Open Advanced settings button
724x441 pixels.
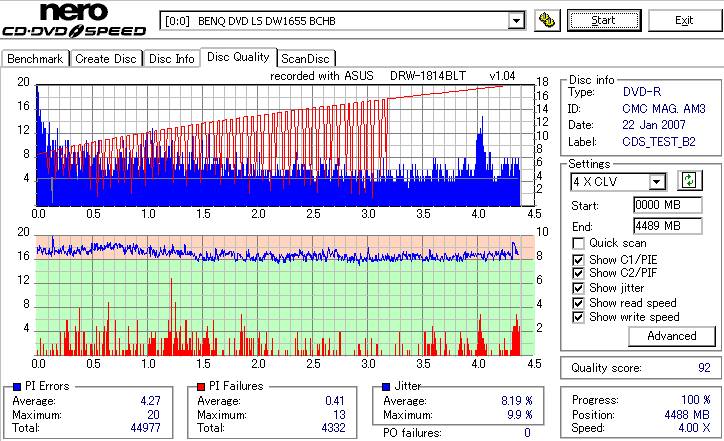(x=671, y=336)
